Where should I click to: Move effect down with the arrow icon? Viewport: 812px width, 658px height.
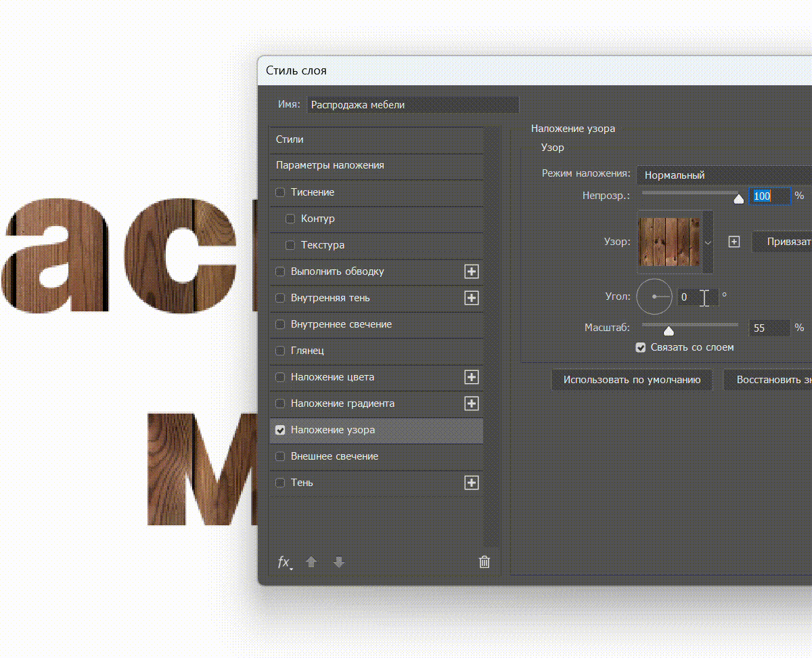[339, 562]
